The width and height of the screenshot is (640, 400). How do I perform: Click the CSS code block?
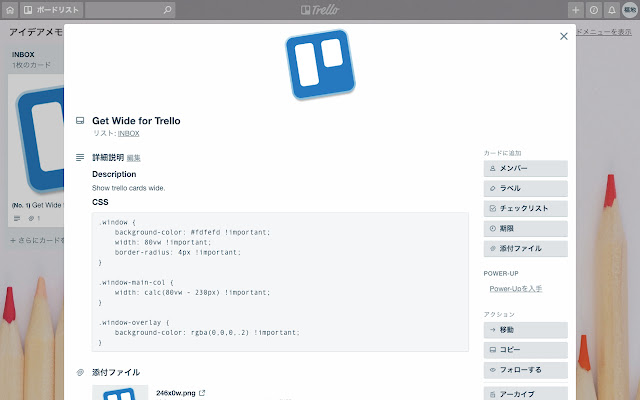tap(280, 282)
